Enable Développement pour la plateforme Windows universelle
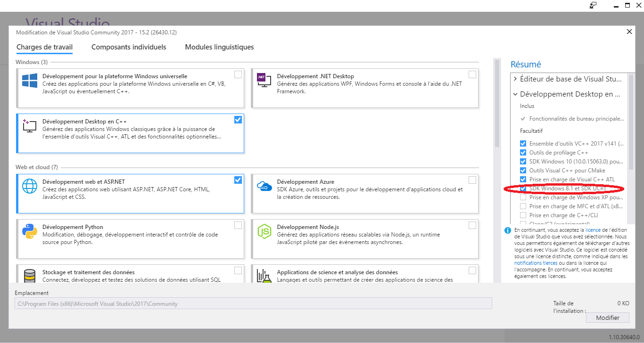This screenshot has height=343, width=644. [238, 74]
